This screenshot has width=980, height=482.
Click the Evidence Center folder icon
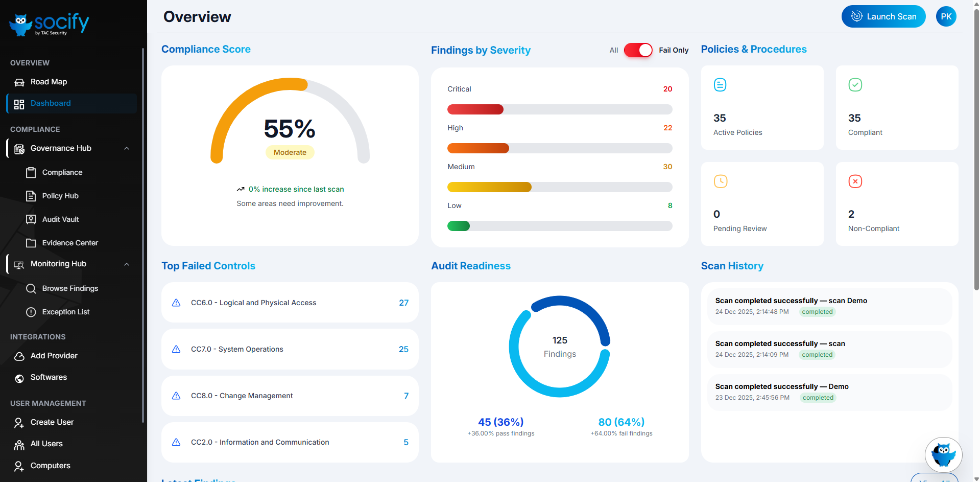coord(31,243)
